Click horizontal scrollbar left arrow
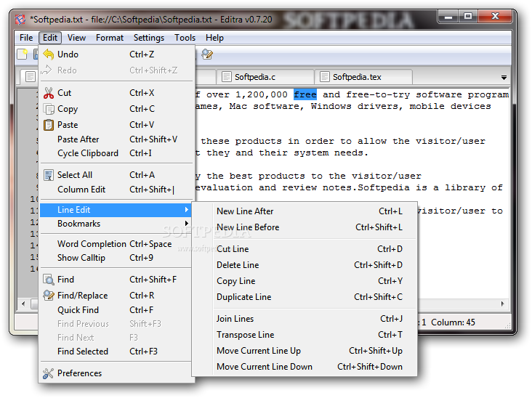The height and width of the screenshot is (398, 532). pyautogui.click(x=23, y=304)
